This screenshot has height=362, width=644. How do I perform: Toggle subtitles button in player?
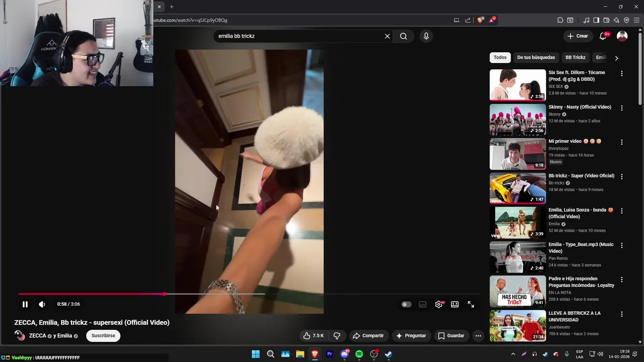pyautogui.click(x=423, y=304)
